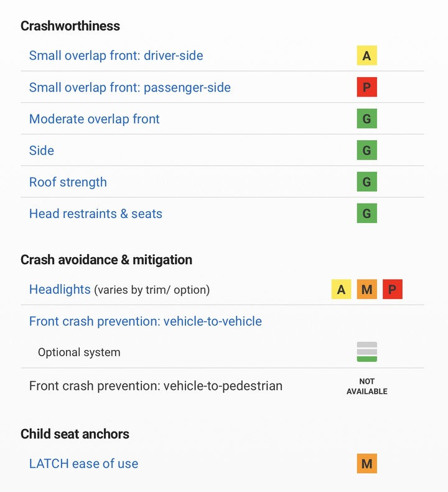Open the Moderate overlap front details
The image size is (448, 492).
click(x=95, y=119)
